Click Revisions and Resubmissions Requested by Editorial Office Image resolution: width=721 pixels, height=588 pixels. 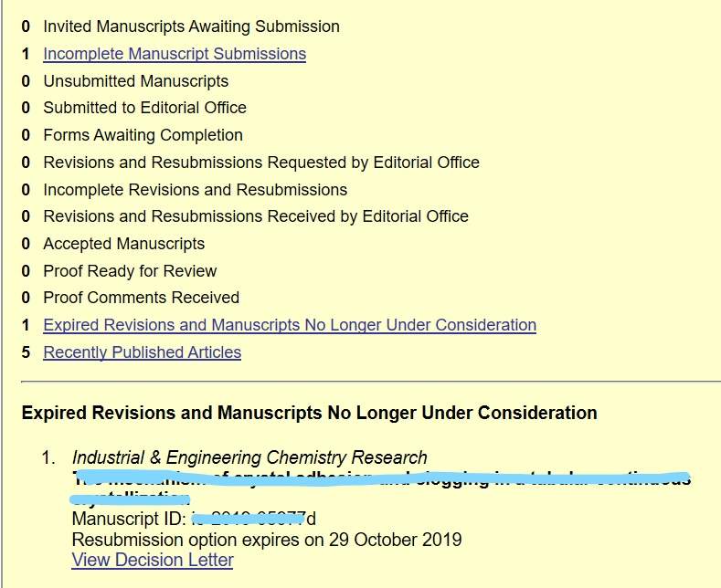[x=261, y=163]
